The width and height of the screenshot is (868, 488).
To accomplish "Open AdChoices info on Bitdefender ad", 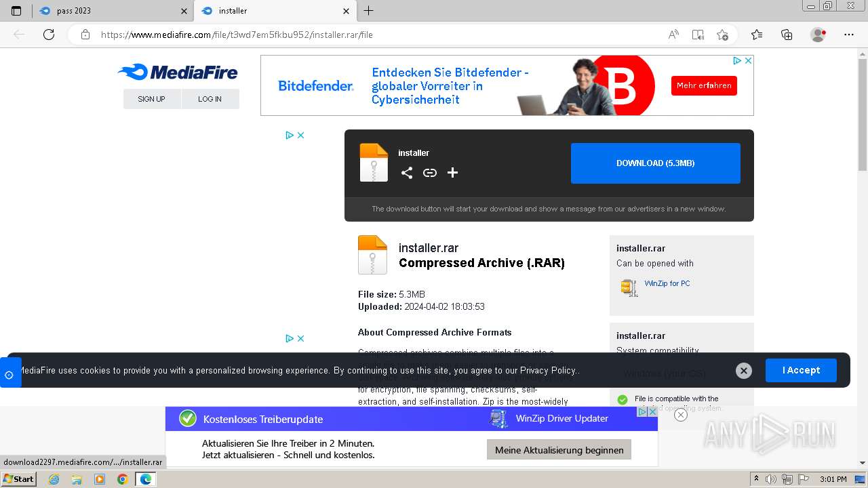I will coord(737,60).
